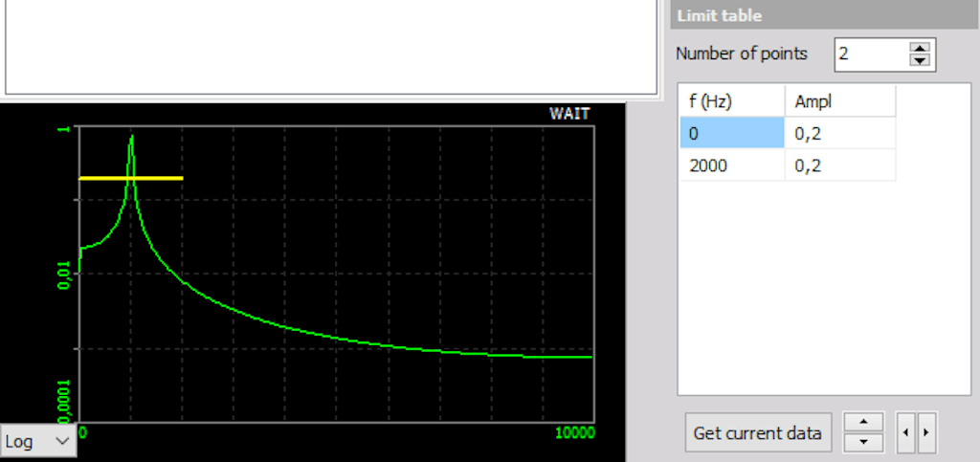
Task: Click the 0,01 y-axis label
Action: click(x=64, y=275)
